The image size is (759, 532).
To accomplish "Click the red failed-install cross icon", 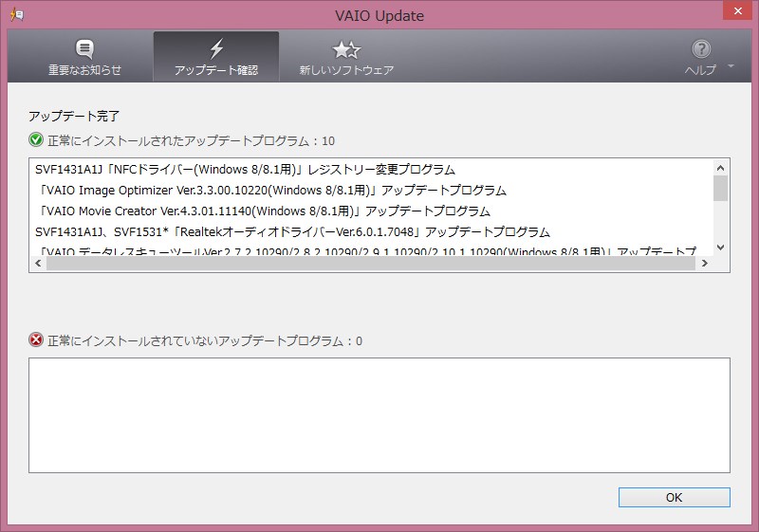I will pyautogui.click(x=36, y=340).
